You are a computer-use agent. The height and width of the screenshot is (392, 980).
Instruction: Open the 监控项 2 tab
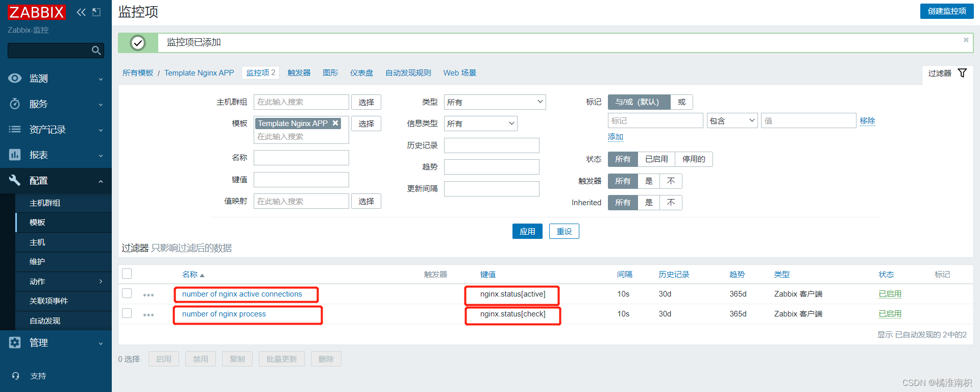[261, 73]
